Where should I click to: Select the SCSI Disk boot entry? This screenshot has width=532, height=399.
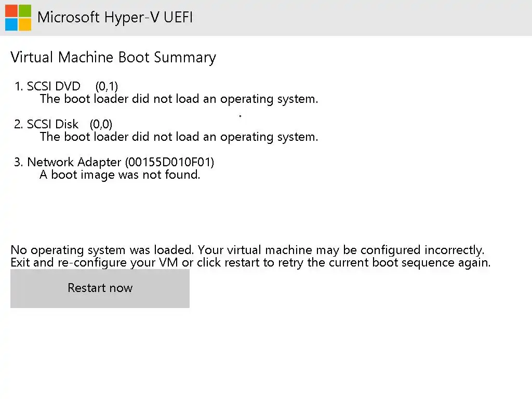click(52, 124)
